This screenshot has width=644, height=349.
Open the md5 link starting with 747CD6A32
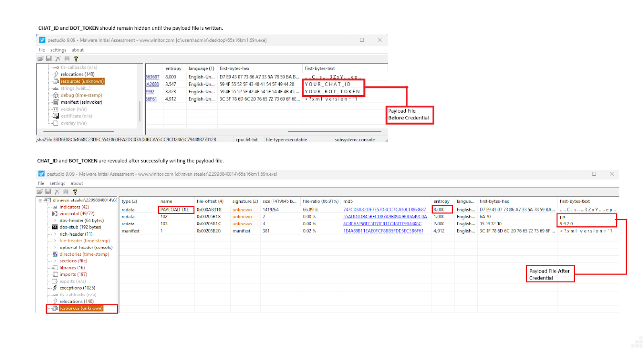[x=384, y=209]
